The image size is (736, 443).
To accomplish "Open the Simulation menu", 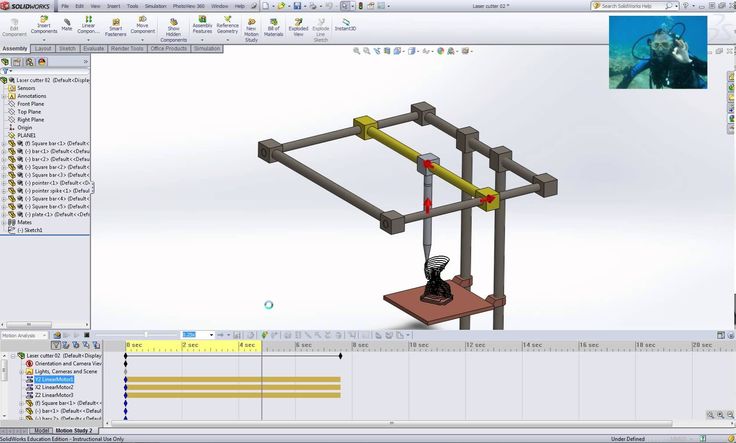I will [x=155, y=6].
